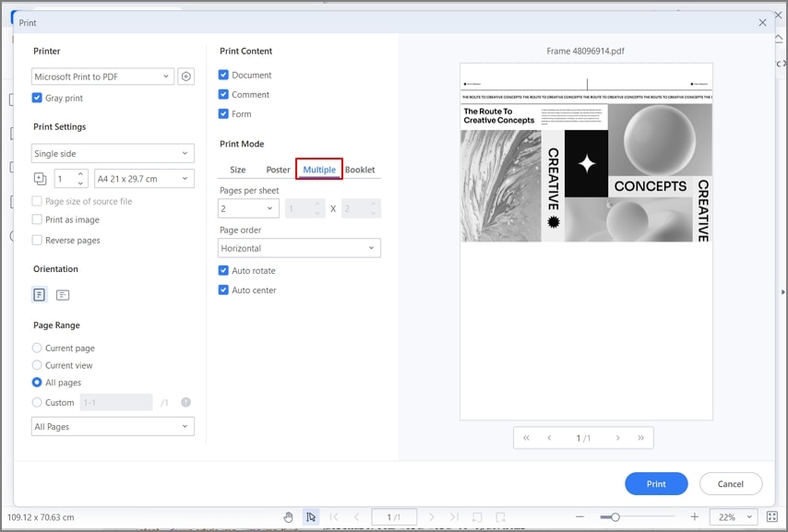Go to last preview page
Screen dimensions: 788x532
(640, 438)
